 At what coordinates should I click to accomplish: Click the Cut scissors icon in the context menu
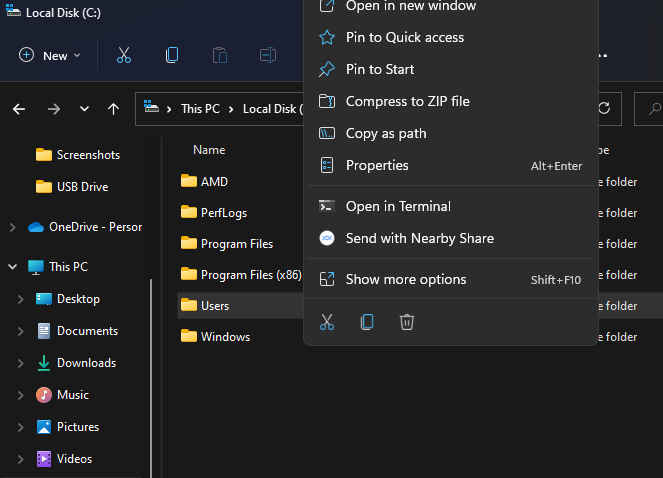[x=327, y=322]
